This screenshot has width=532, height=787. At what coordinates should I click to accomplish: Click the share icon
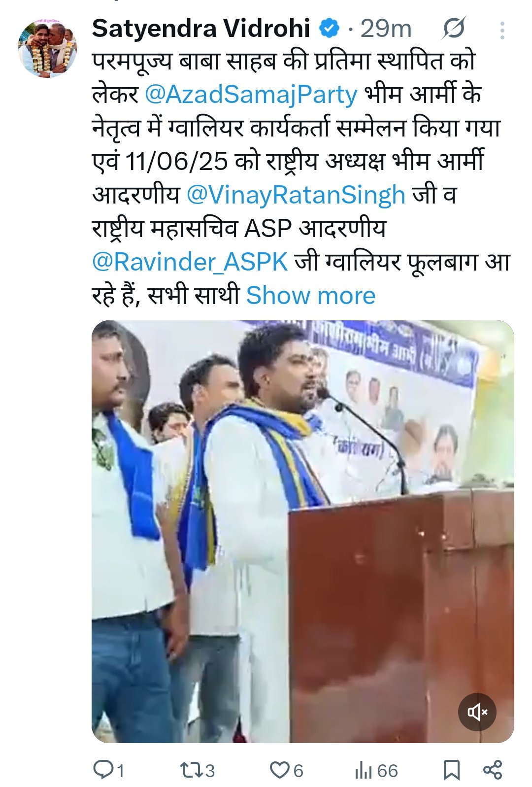[493, 770]
